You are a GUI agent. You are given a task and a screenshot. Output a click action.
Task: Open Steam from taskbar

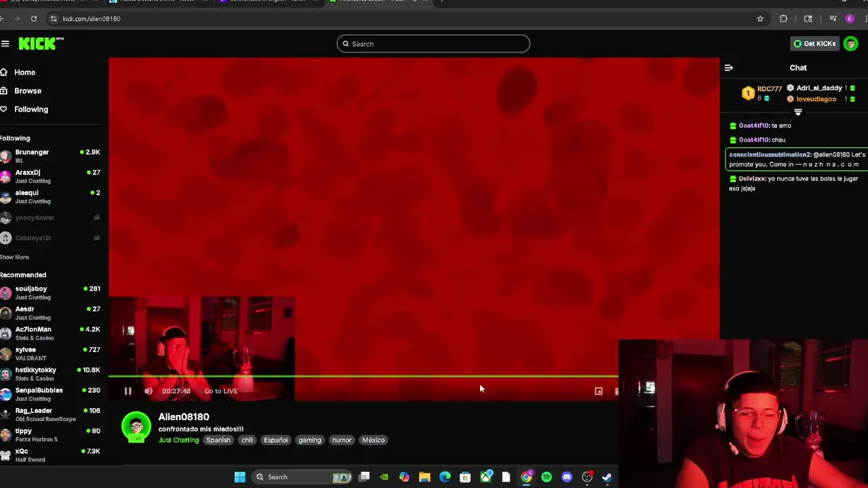[x=608, y=477]
